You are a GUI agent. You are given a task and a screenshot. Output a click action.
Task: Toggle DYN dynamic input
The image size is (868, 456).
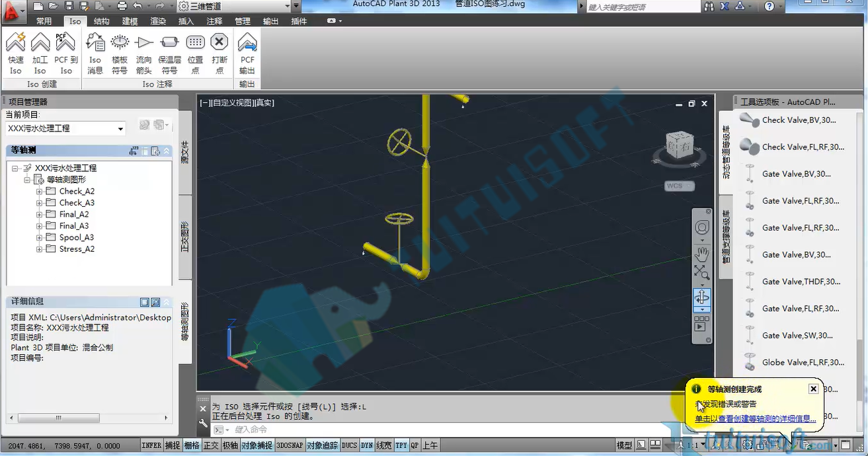tap(367, 445)
